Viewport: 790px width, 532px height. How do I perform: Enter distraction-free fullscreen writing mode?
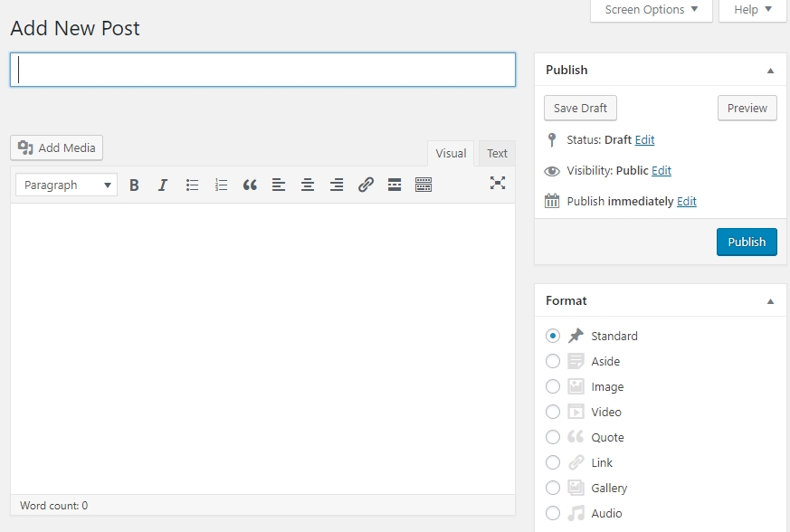pyautogui.click(x=498, y=183)
